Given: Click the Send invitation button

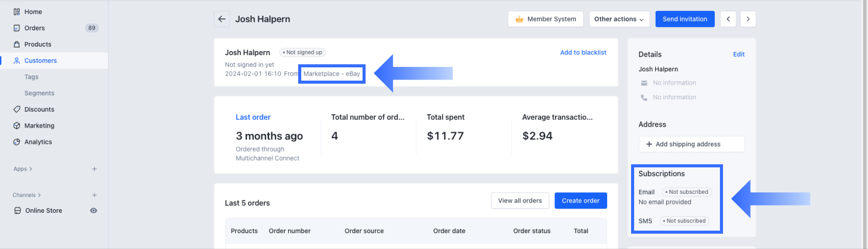Looking at the screenshot, I should coord(685,19).
